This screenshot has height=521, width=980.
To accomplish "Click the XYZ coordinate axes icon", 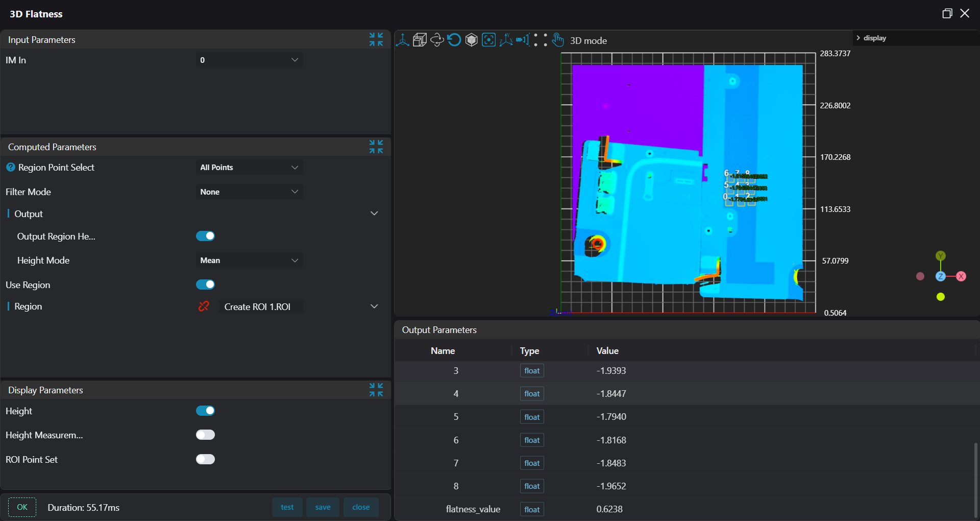I will pos(506,40).
